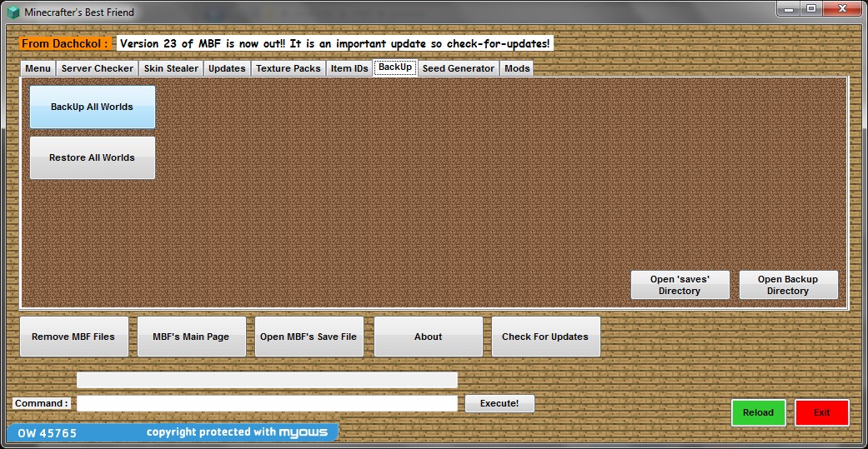Viewport: 868px width, 449px height.
Task: Visit MBF's Main Page
Action: point(191,337)
